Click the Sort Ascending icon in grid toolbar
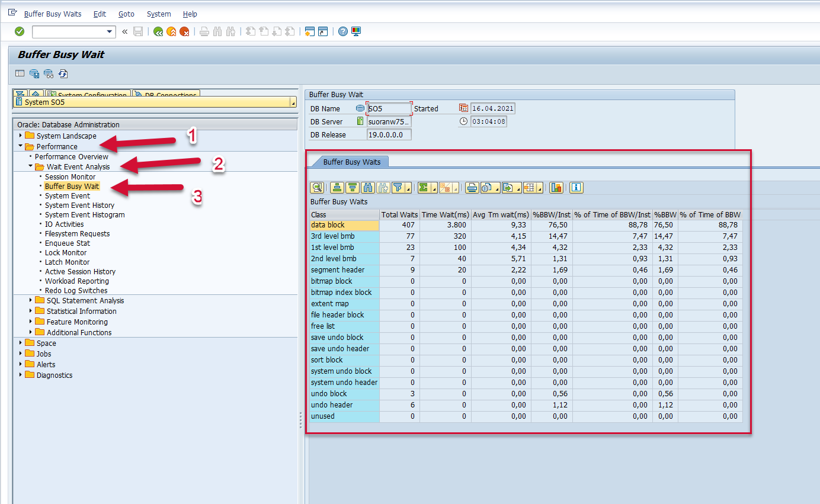 (337, 188)
